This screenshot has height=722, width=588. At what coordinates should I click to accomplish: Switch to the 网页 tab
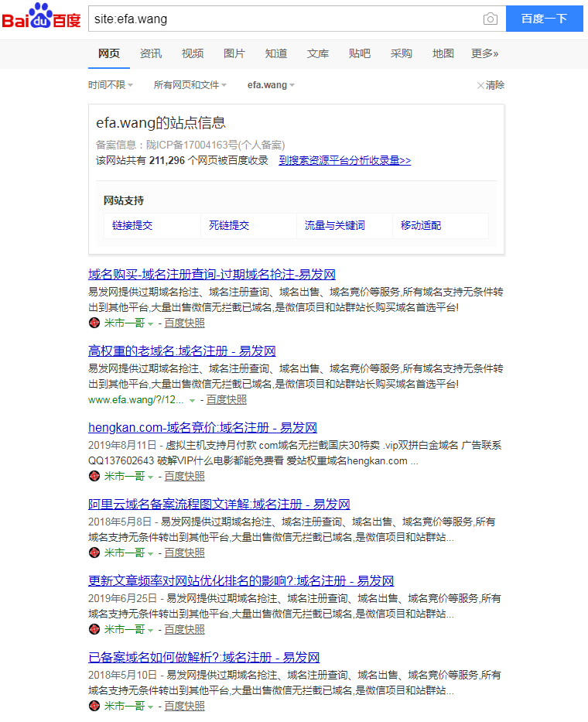(109, 53)
